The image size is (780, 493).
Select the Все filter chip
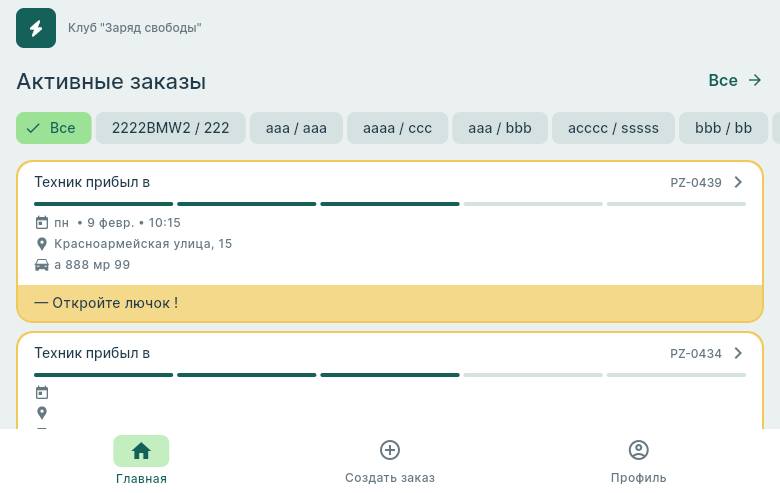(x=54, y=128)
